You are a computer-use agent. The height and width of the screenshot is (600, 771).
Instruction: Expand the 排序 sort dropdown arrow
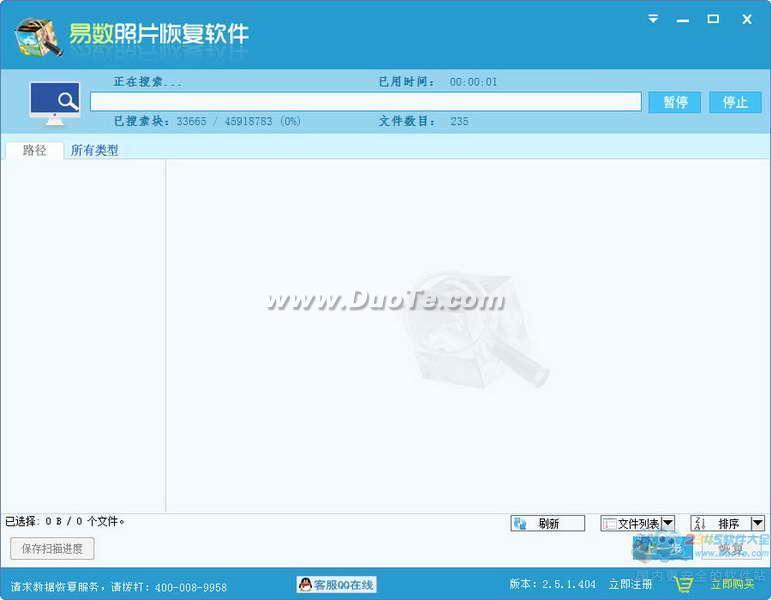click(x=757, y=524)
